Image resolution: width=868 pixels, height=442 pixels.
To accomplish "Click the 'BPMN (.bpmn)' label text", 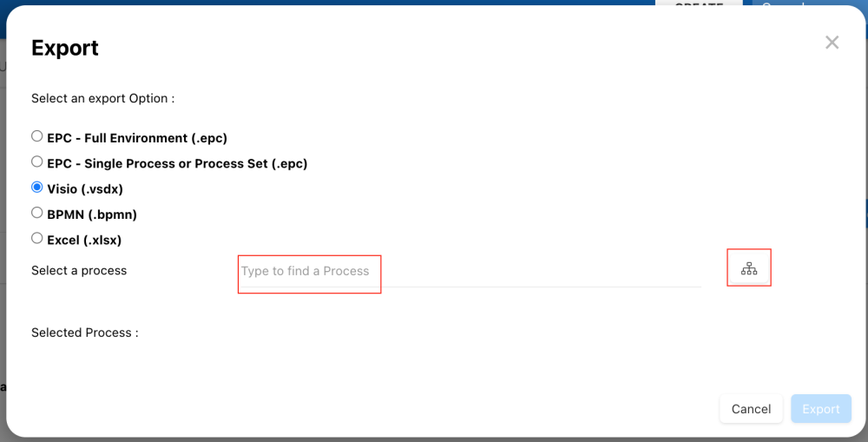I will (92, 214).
